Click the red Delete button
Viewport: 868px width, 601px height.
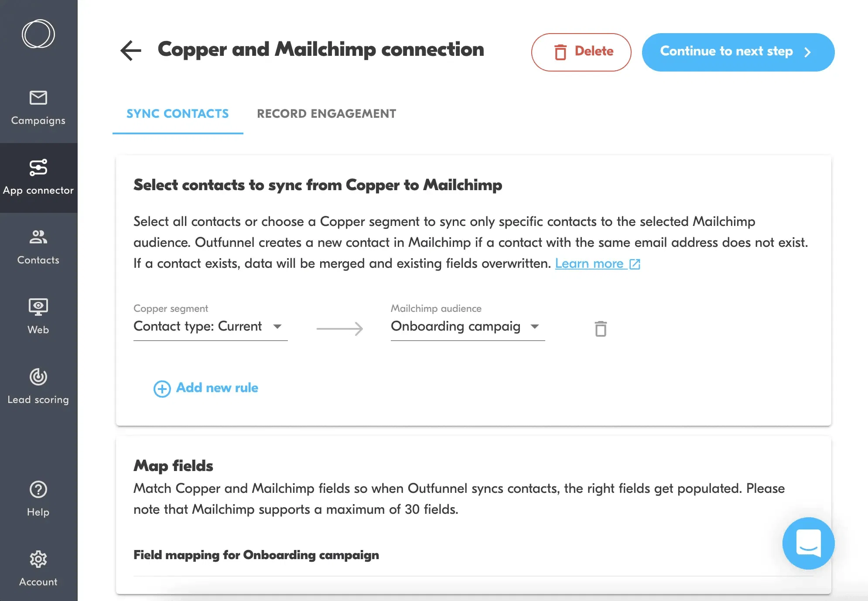581,52
